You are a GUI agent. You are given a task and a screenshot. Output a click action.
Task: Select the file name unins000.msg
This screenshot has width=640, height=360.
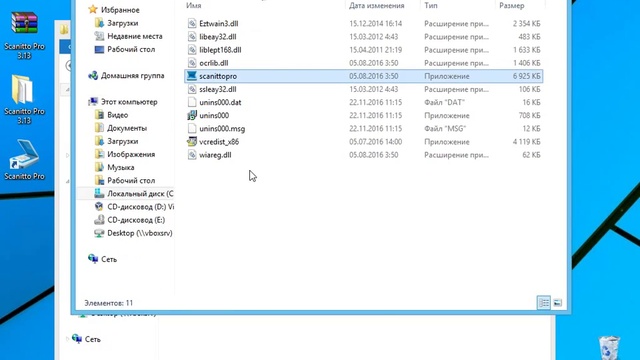[x=222, y=129]
